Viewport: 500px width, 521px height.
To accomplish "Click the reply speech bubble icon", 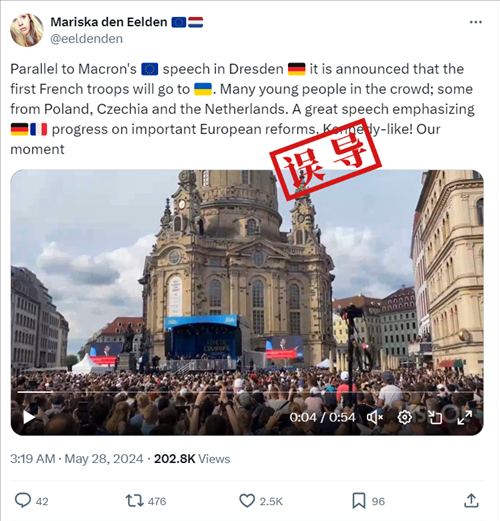I will point(23,501).
